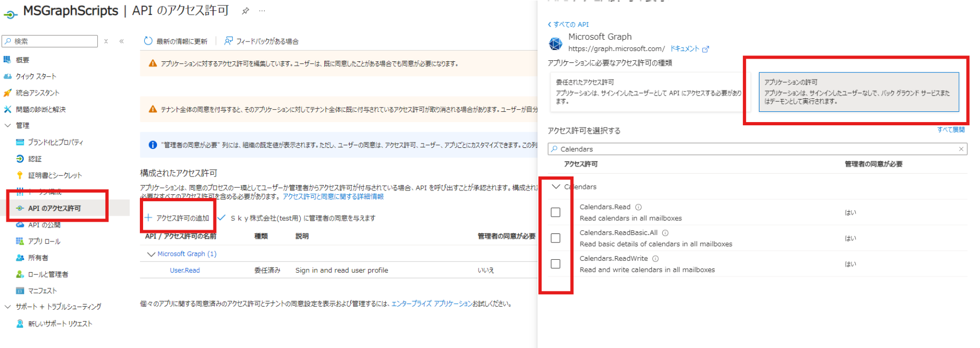Screen dimensions: 980x348
Task: Click the 統合アシスタント rocket icon
Action: [7, 93]
